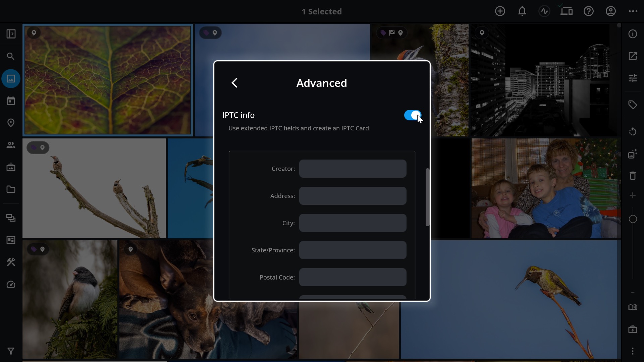This screenshot has width=644, height=362.
Task: Open the filter funnel icon
Action: 11,351
